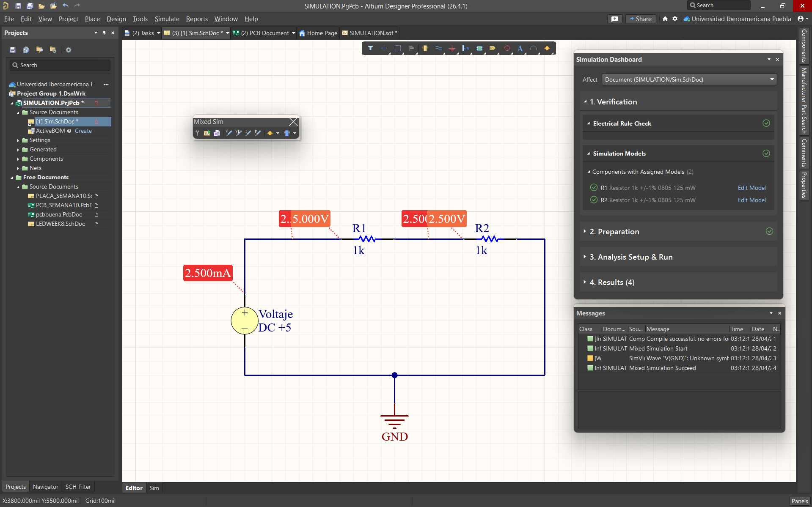812x507 pixels.
Task: Select the Move/crosshair tool in active bar
Action: (384, 48)
